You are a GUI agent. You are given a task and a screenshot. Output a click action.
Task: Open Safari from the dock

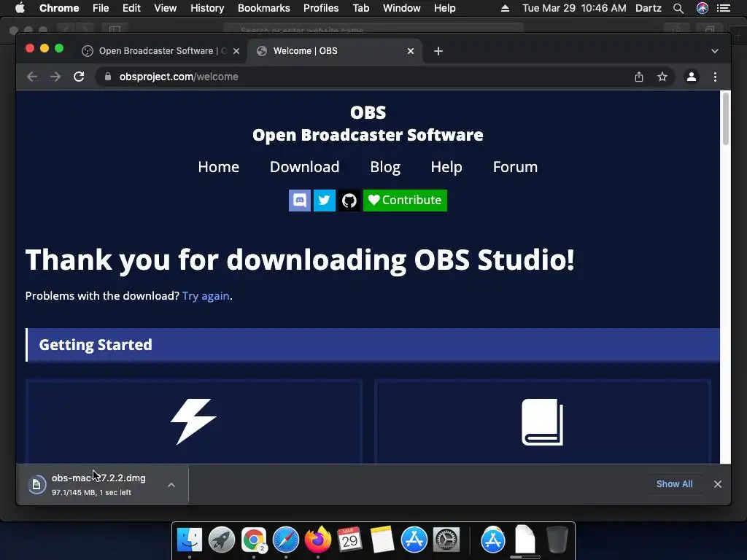click(x=286, y=540)
